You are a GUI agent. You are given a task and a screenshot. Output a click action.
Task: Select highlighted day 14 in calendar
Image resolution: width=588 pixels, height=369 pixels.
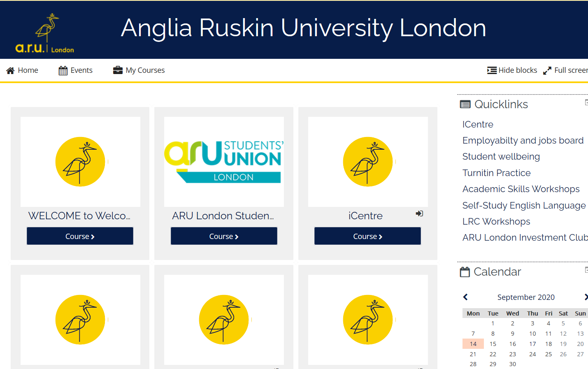pyautogui.click(x=473, y=344)
